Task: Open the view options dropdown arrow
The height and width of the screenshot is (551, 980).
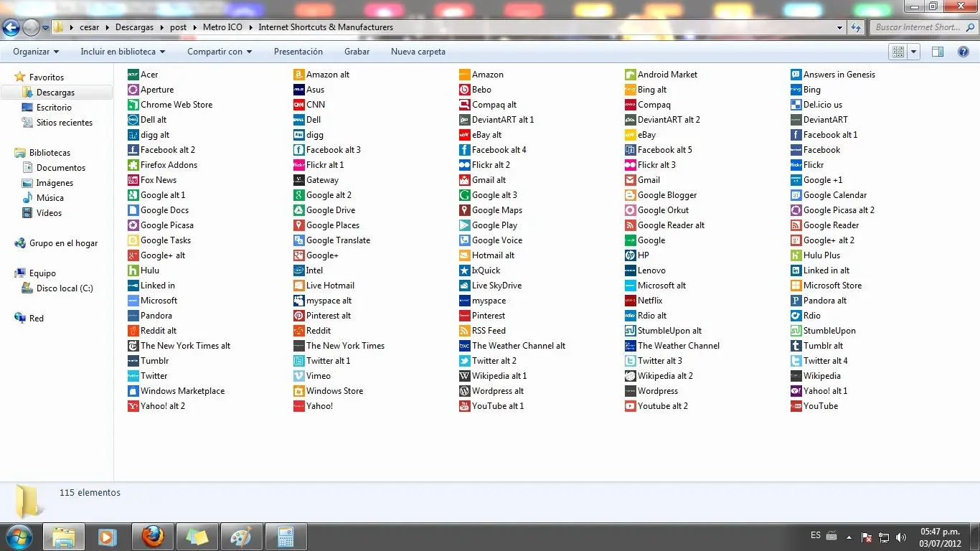Action: [x=914, y=52]
